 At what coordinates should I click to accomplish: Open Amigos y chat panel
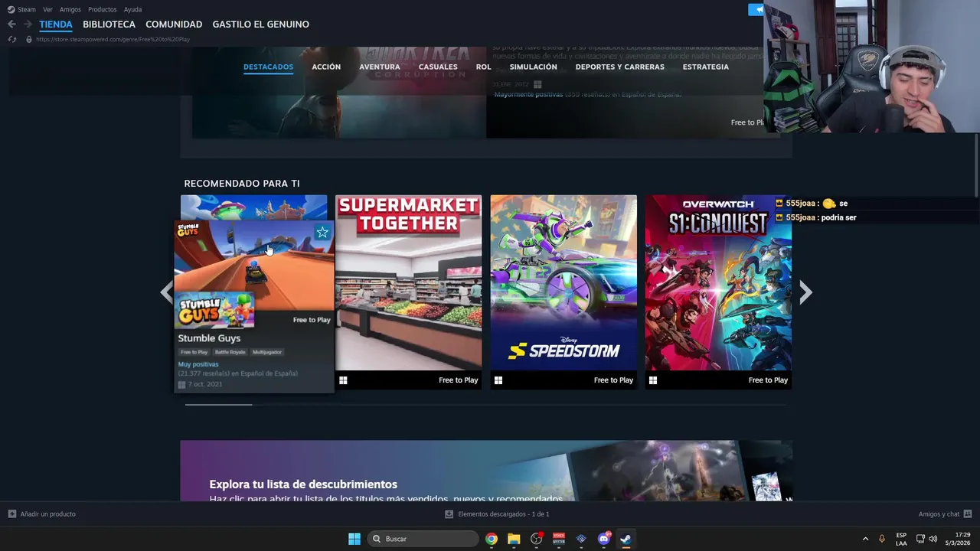tap(939, 514)
